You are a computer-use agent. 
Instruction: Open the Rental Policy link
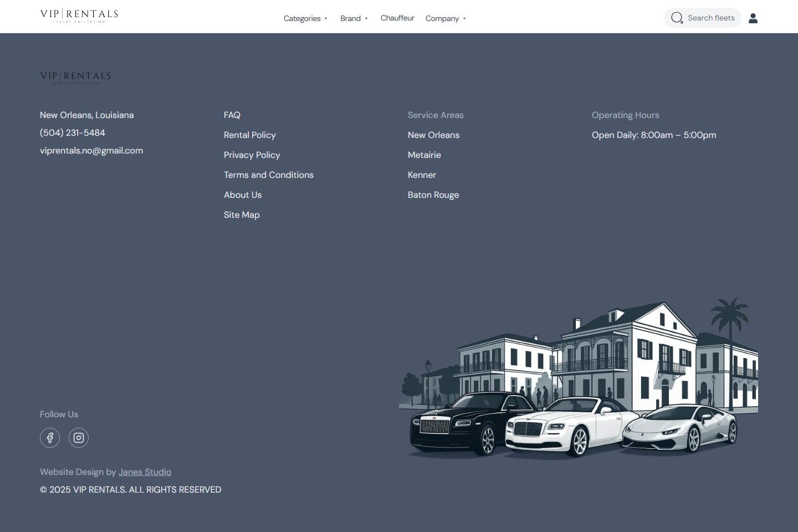[249, 135]
